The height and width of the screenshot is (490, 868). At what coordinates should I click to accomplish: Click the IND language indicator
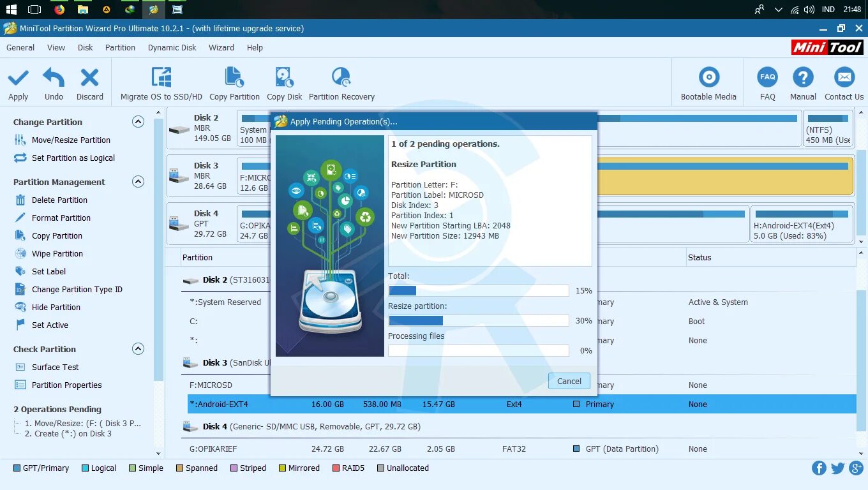(x=828, y=10)
